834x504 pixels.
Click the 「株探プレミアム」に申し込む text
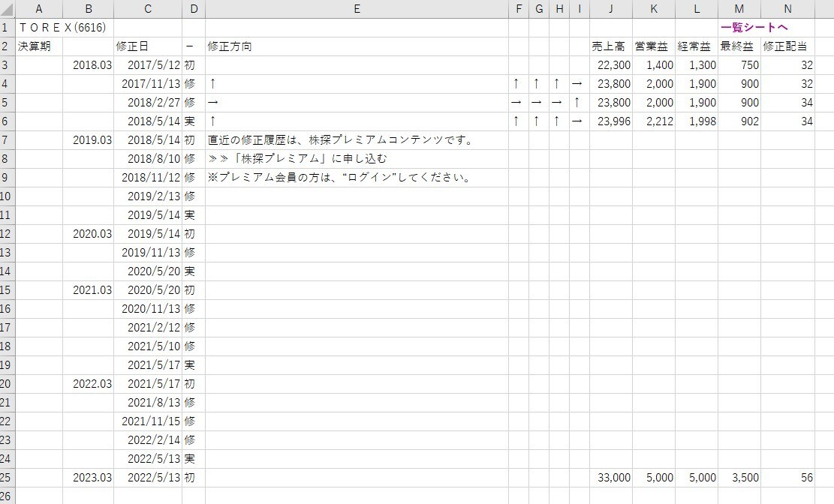coord(298,159)
